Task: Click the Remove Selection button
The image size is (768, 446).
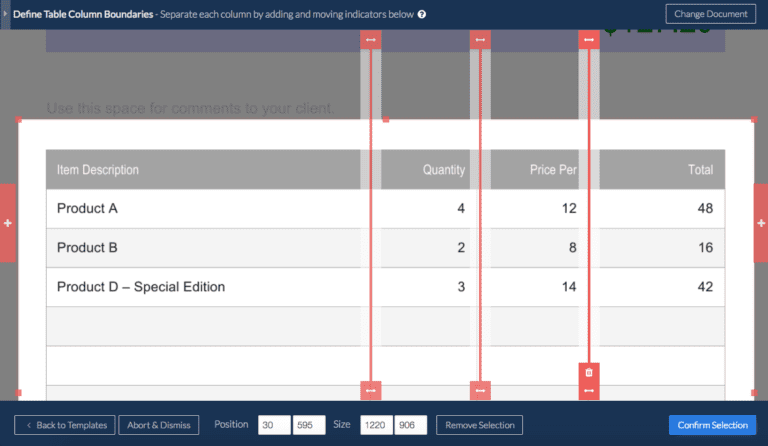Action: click(x=479, y=425)
